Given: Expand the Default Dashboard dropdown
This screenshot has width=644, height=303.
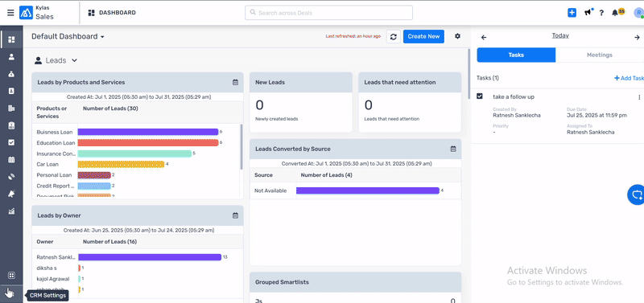Looking at the screenshot, I should pyautogui.click(x=68, y=36).
